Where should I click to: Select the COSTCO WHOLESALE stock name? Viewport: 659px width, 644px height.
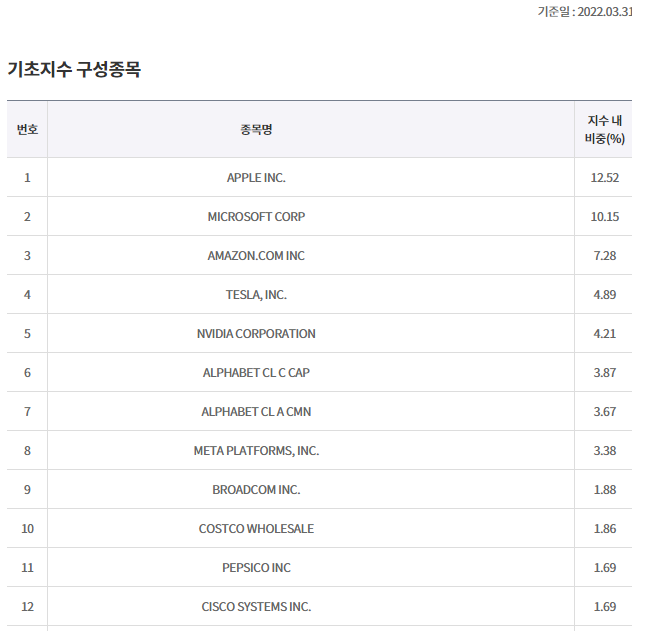click(256, 529)
